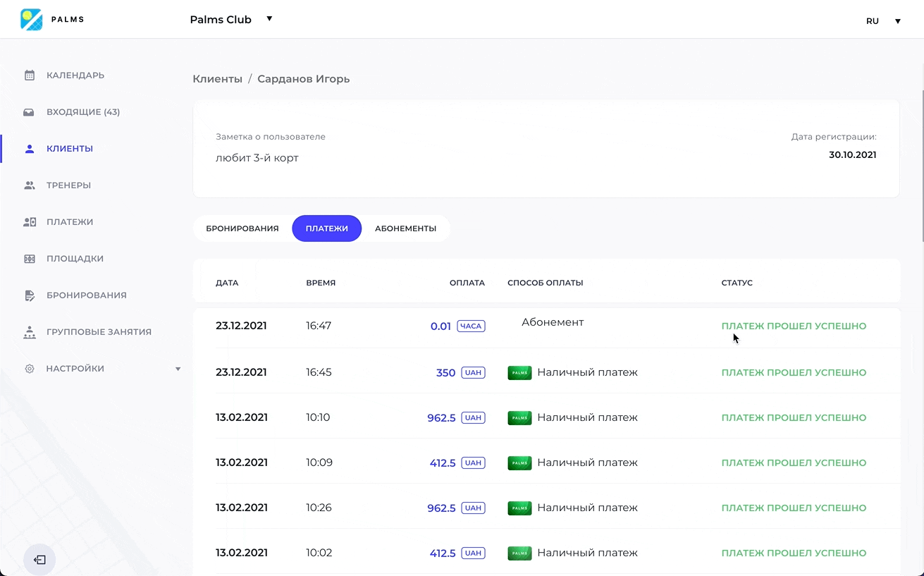This screenshot has width=924, height=576.
Task: Click the courts field icon
Action: (30, 259)
